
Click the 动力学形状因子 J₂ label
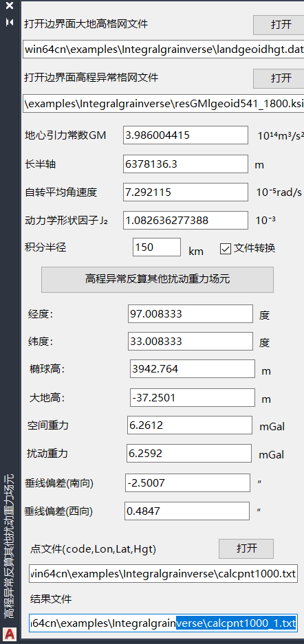click(x=66, y=221)
